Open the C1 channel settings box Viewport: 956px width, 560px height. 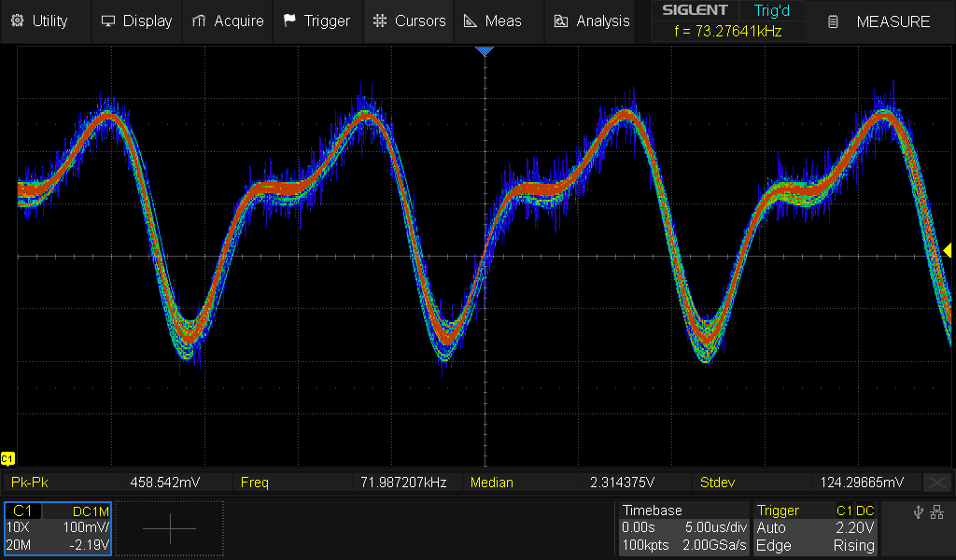click(x=58, y=528)
